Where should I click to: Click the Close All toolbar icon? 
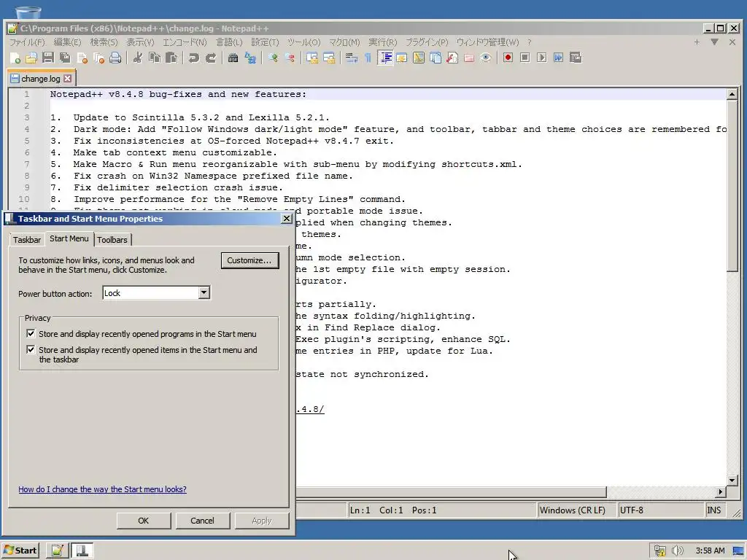[98, 58]
